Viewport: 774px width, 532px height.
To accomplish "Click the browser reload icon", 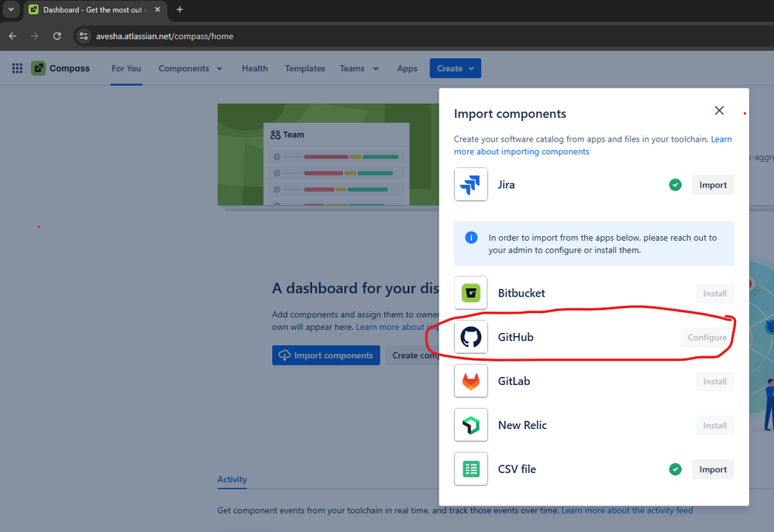I will tap(57, 36).
